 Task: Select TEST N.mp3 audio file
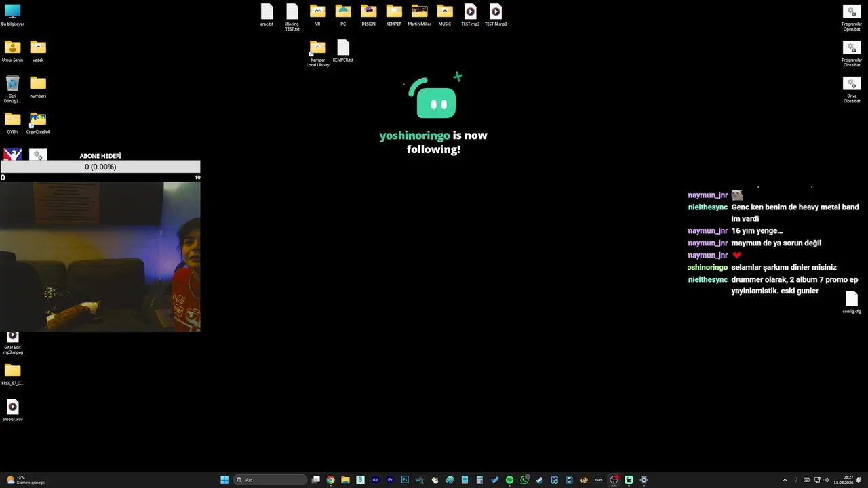pyautogui.click(x=496, y=15)
